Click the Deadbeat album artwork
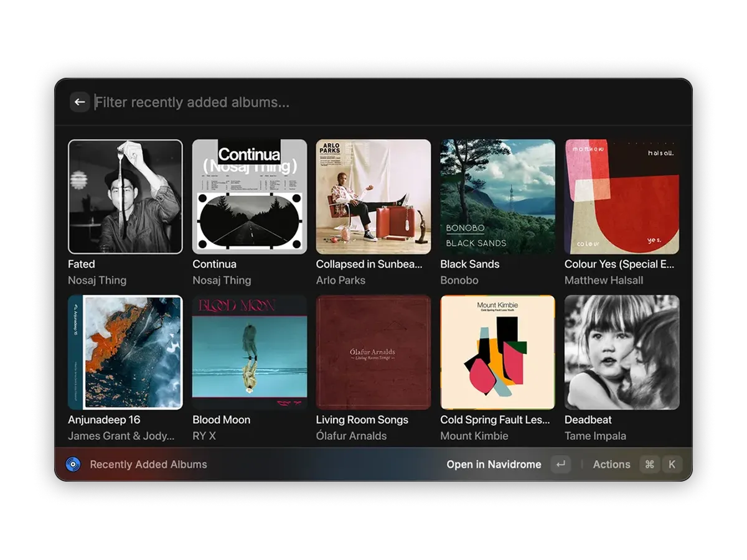Screen dimensions: 747x560 (x=621, y=352)
